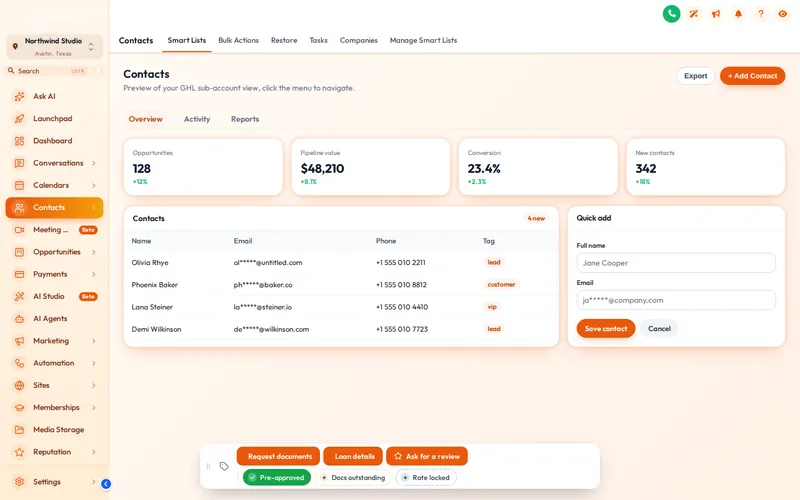
Task: Open Conversations via its chat icon
Action: pos(19,163)
